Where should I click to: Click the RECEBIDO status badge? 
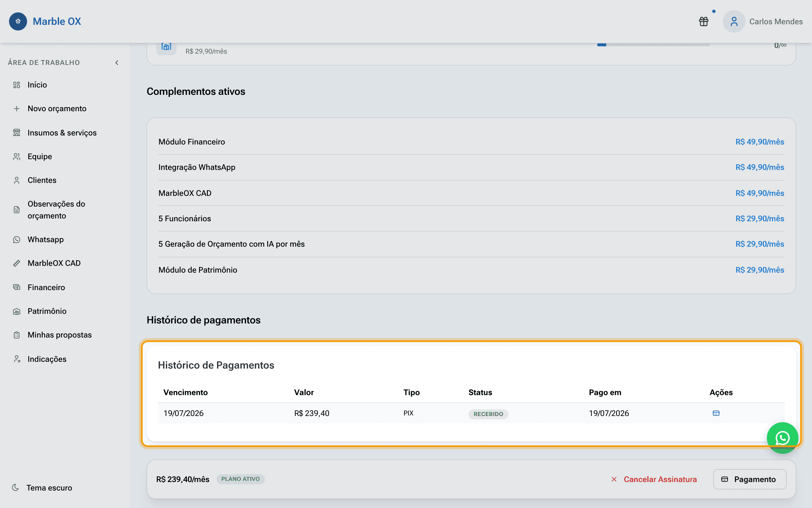488,414
